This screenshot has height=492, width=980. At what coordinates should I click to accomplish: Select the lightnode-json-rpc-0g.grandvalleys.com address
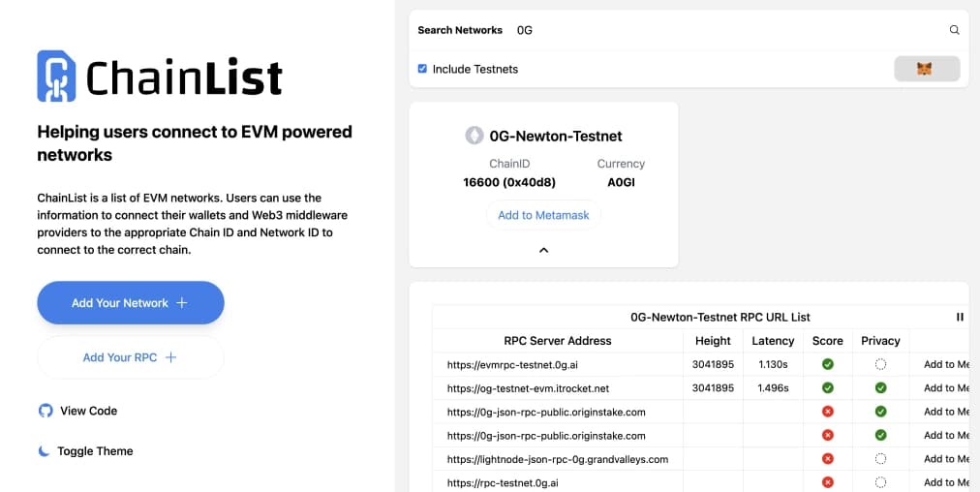click(x=558, y=459)
